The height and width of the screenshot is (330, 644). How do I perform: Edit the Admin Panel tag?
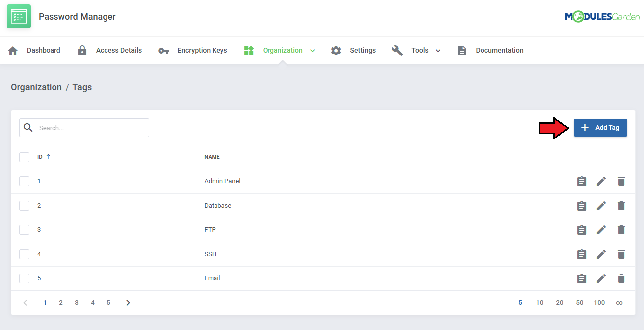pos(601,181)
